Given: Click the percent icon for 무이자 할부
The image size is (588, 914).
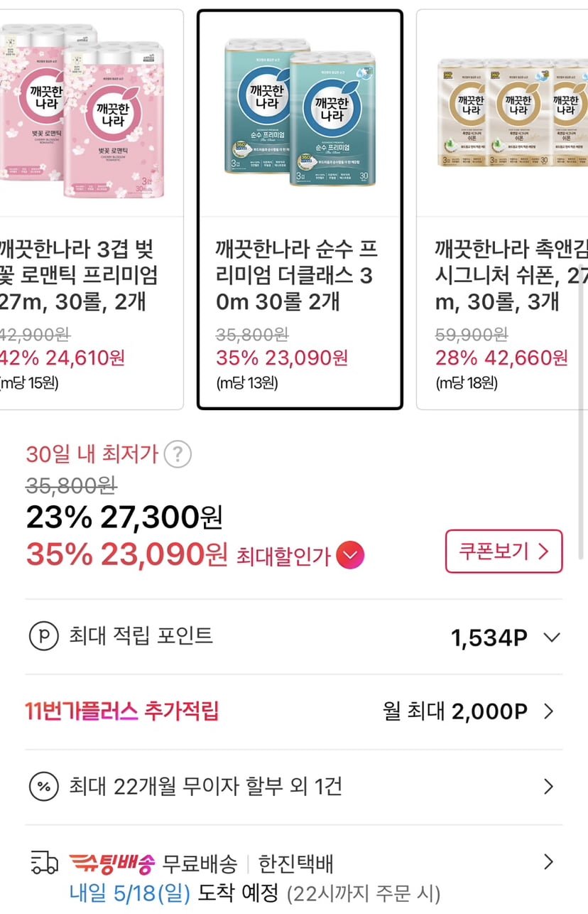Looking at the screenshot, I should [x=43, y=787].
